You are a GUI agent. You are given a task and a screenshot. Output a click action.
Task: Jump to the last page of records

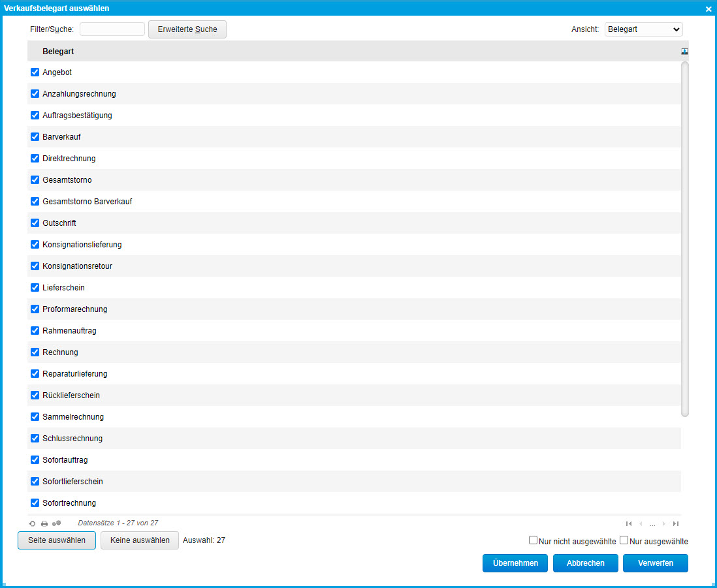point(676,523)
